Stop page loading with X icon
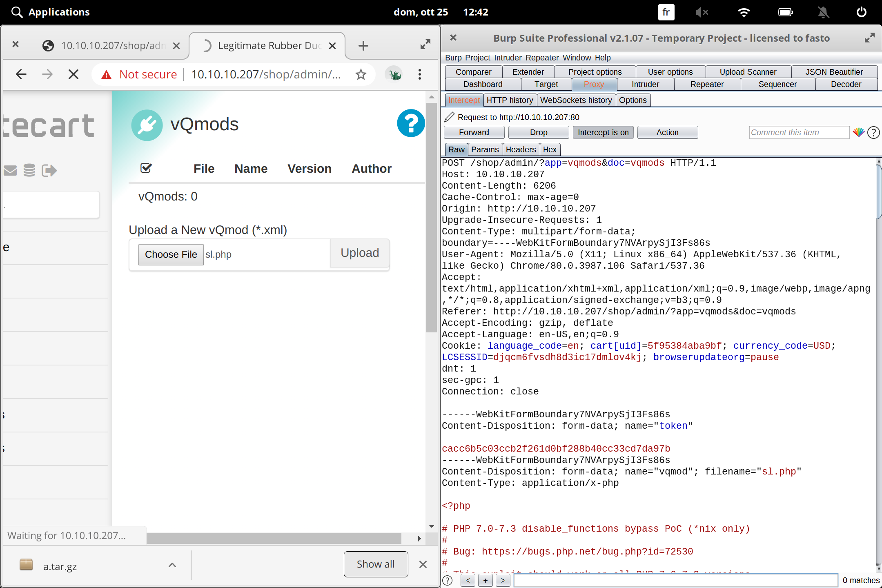Viewport: 882px width, 588px height. (x=73, y=74)
